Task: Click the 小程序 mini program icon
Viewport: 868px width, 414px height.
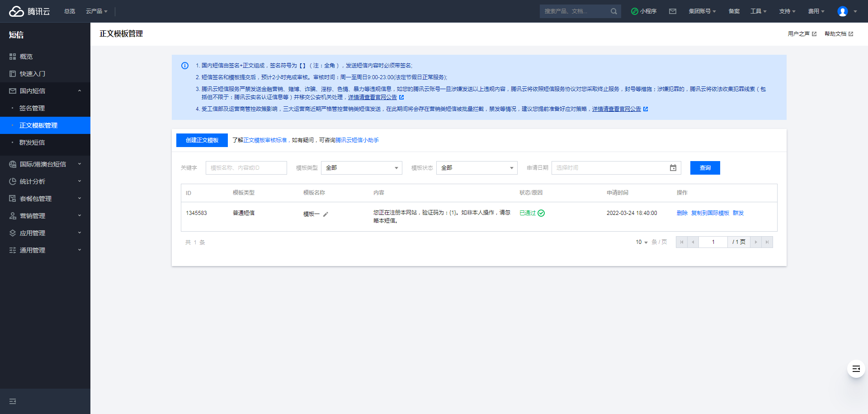Action: pyautogui.click(x=634, y=11)
